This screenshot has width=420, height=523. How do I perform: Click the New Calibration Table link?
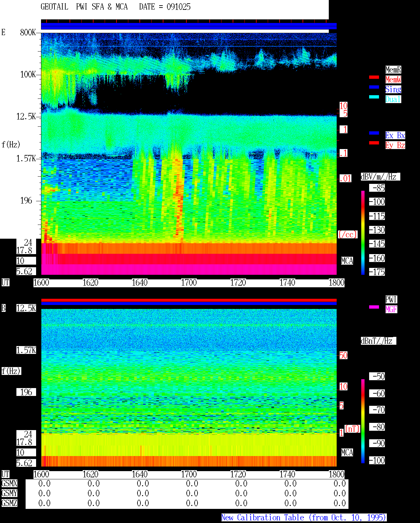304,518
